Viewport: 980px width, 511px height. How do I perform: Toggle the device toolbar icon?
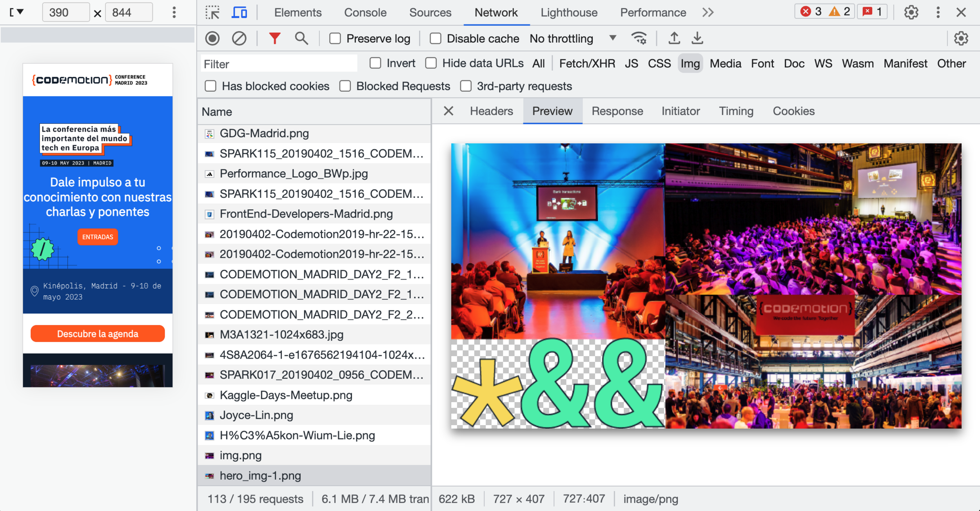[239, 13]
